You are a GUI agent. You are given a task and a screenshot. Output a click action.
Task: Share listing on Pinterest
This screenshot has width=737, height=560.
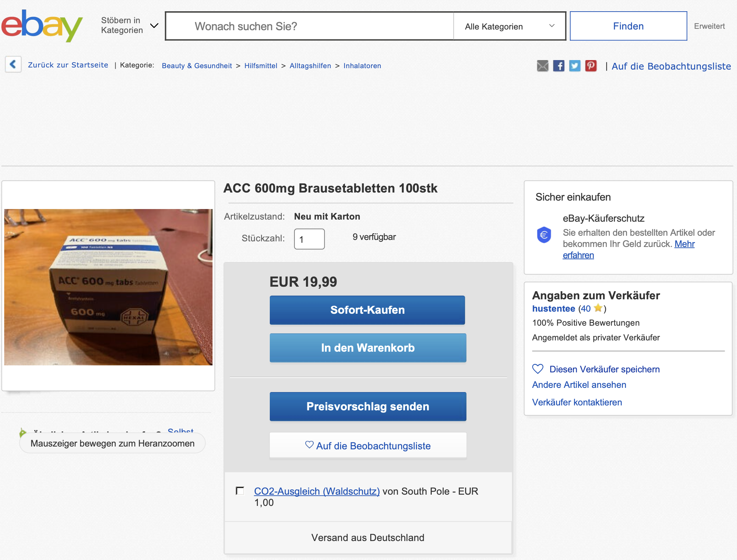(x=591, y=66)
